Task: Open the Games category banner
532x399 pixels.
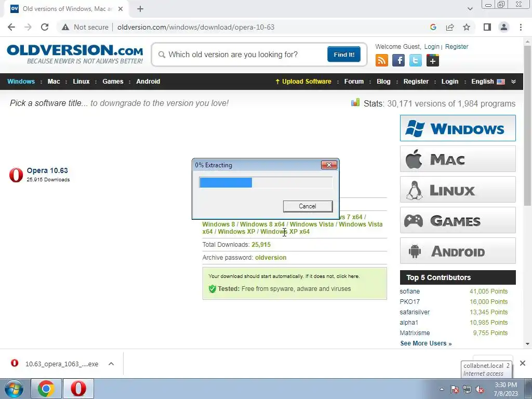Action: pos(458,220)
